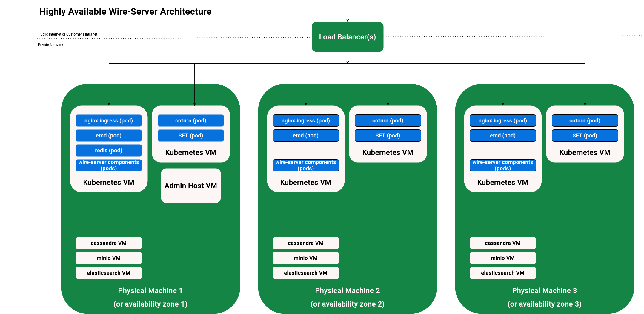Click coturn (pod) in Physical Machine 1

[x=191, y=120]
